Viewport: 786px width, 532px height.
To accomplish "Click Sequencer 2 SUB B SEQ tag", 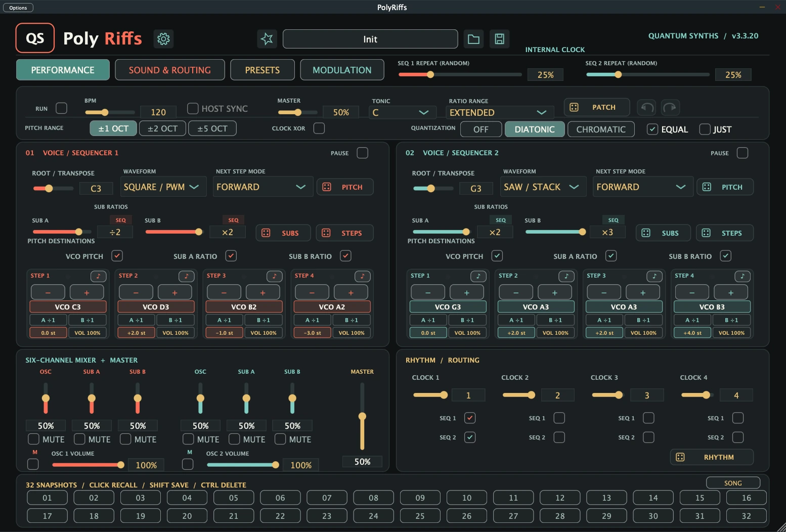I will [x=613, y=220].
